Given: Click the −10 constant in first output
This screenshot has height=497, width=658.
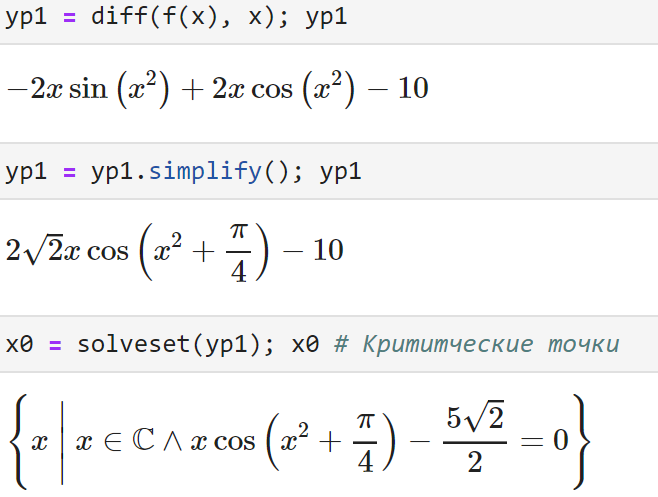Looking at the screenshot, I should [x=400, y=90].
